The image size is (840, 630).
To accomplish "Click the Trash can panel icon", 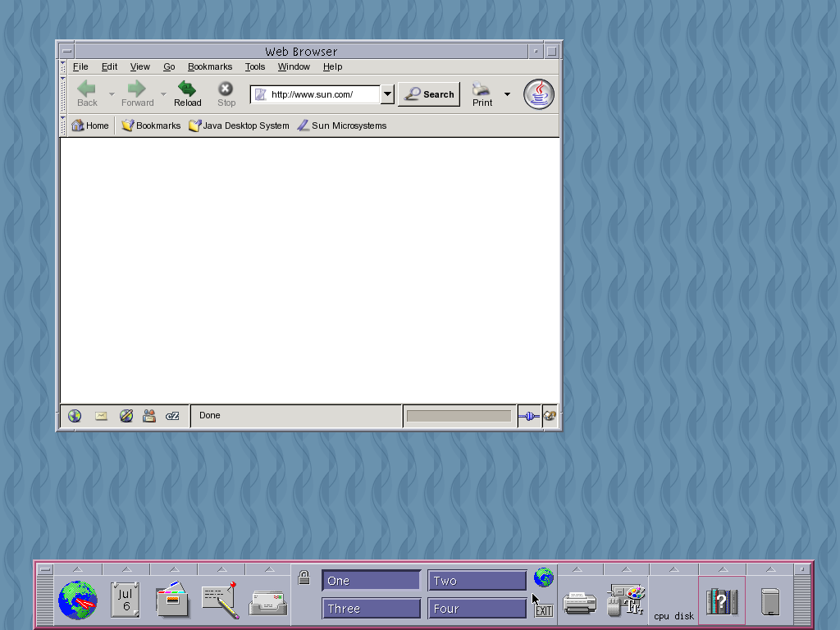I will coord(769,602).
